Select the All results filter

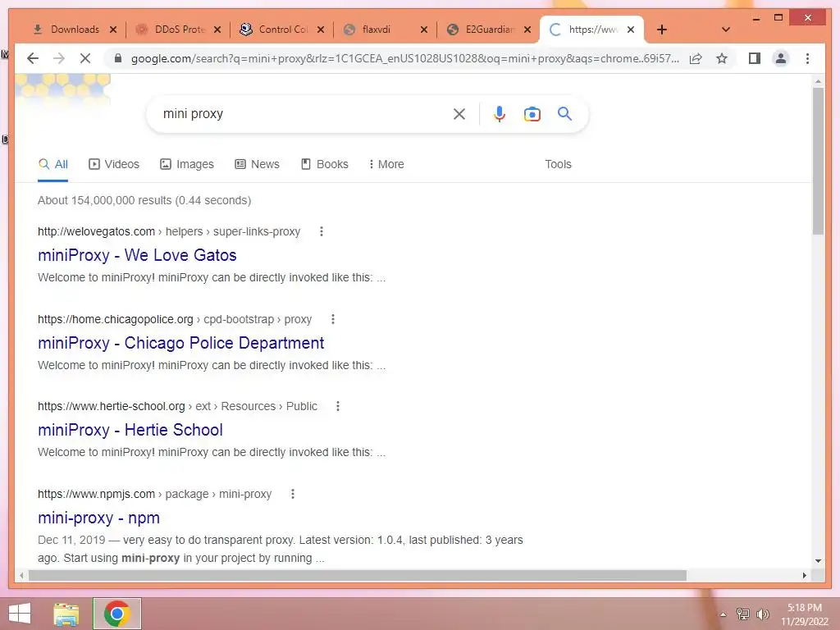pos(53,164)
